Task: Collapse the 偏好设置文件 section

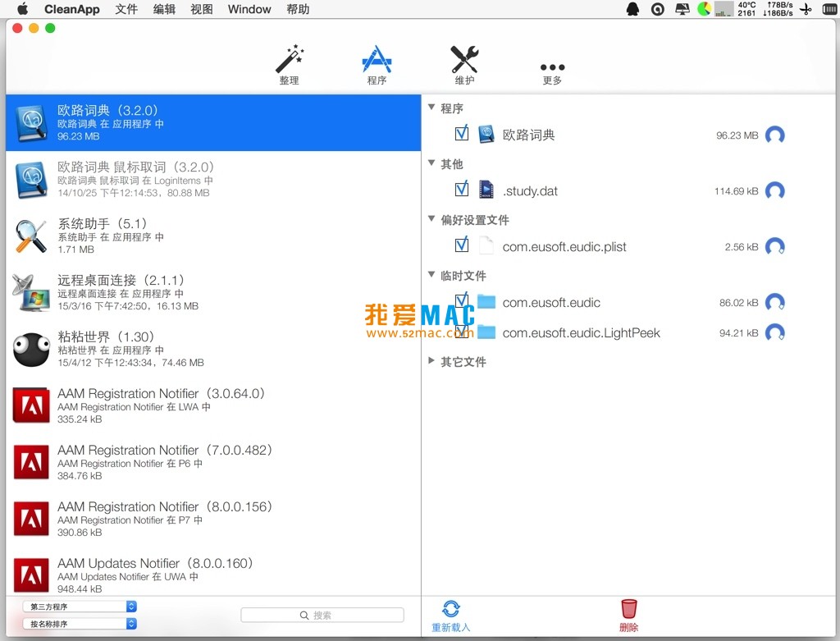Action: click(431, 218)
